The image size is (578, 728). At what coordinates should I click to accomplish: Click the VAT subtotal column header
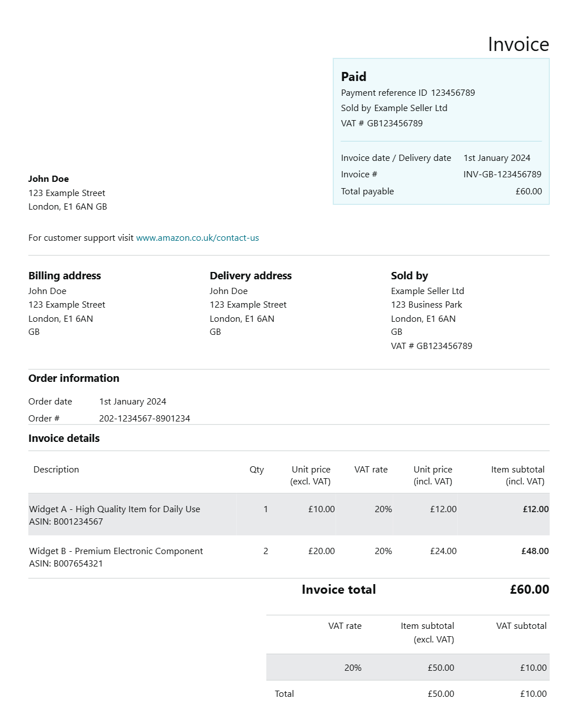[521, 626]
